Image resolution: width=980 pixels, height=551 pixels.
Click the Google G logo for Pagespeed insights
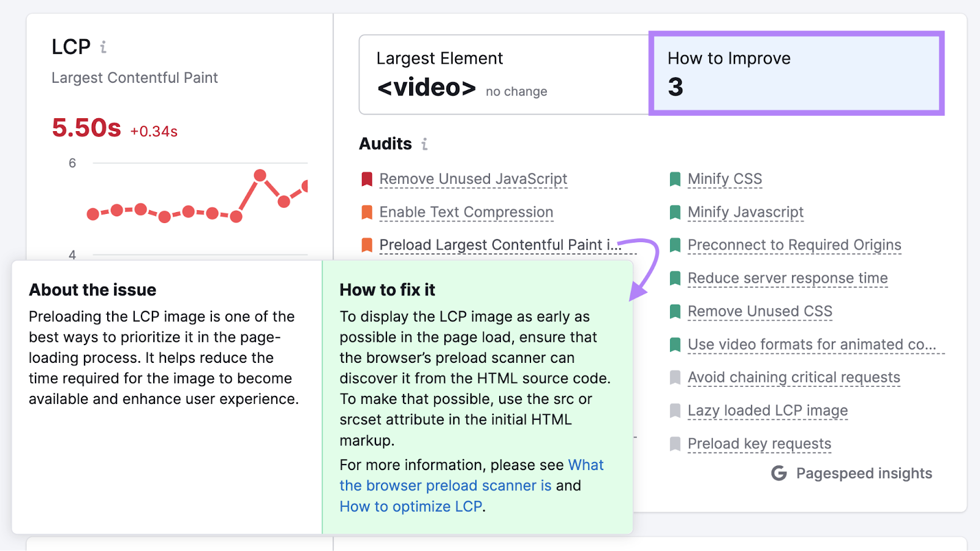779,473
